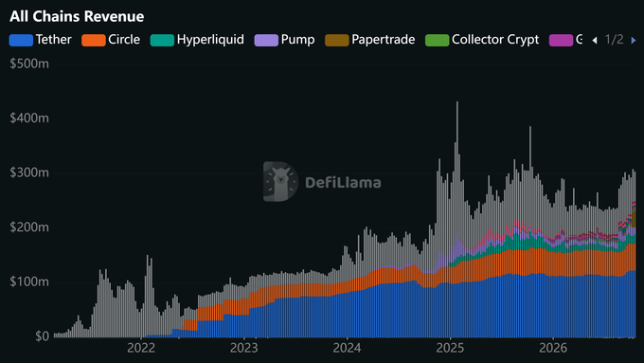Click the $400m y-axis label
Viewport: 644px width, 363px height.
[x=29, y=118]
